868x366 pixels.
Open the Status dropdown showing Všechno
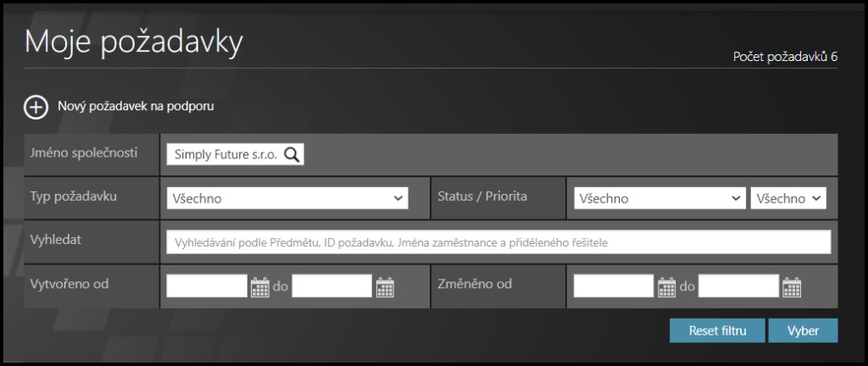[x=659, y=198]
